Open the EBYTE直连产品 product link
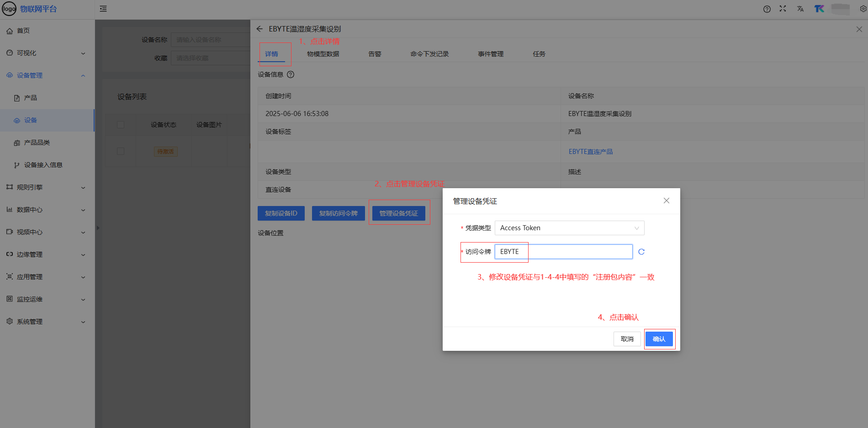 (x=591, y=152)
